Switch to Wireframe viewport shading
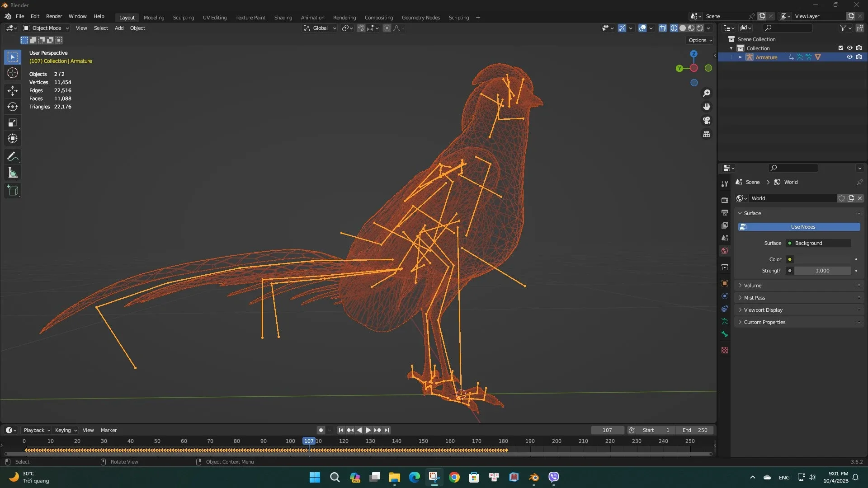868x488 pixels. [x=674, y=28]
